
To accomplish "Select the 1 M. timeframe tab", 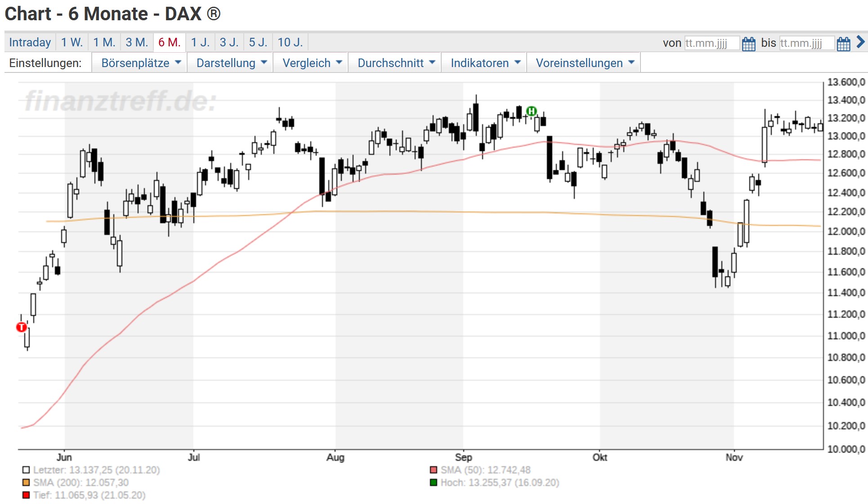I will 104,42.
